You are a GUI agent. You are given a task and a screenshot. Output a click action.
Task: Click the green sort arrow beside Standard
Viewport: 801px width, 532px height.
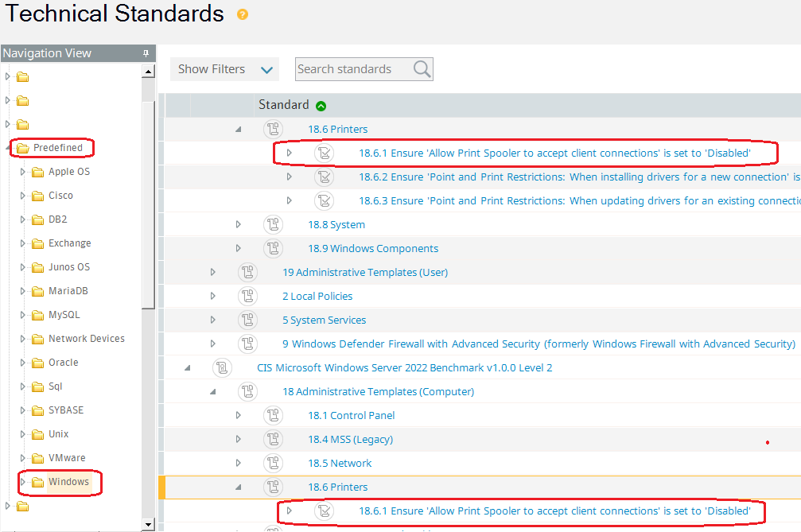321,106
